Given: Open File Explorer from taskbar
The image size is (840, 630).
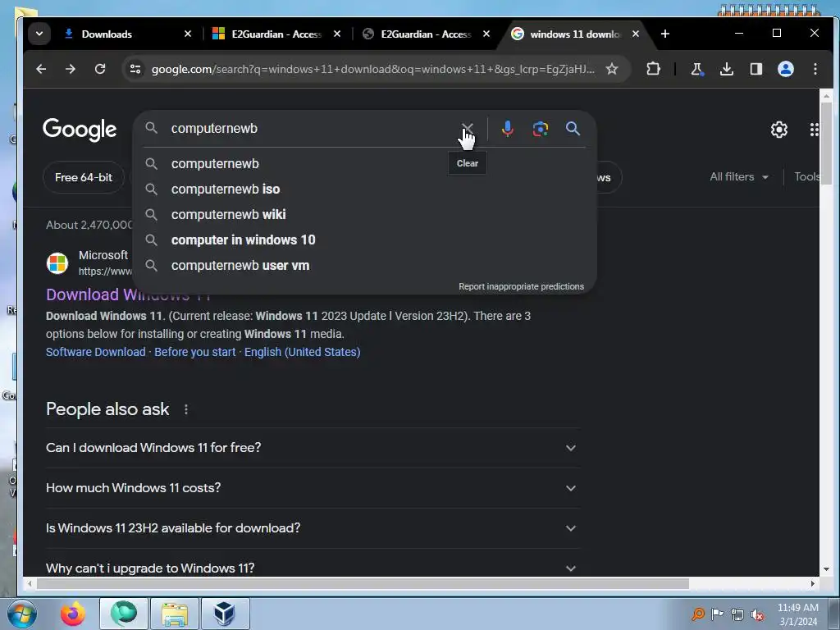Looking at the screenshot, I should tap(175, 614).
